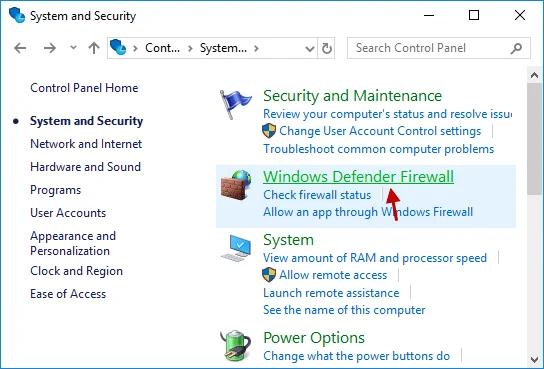Open Hardware and Sound category

[x=85, y=167]
